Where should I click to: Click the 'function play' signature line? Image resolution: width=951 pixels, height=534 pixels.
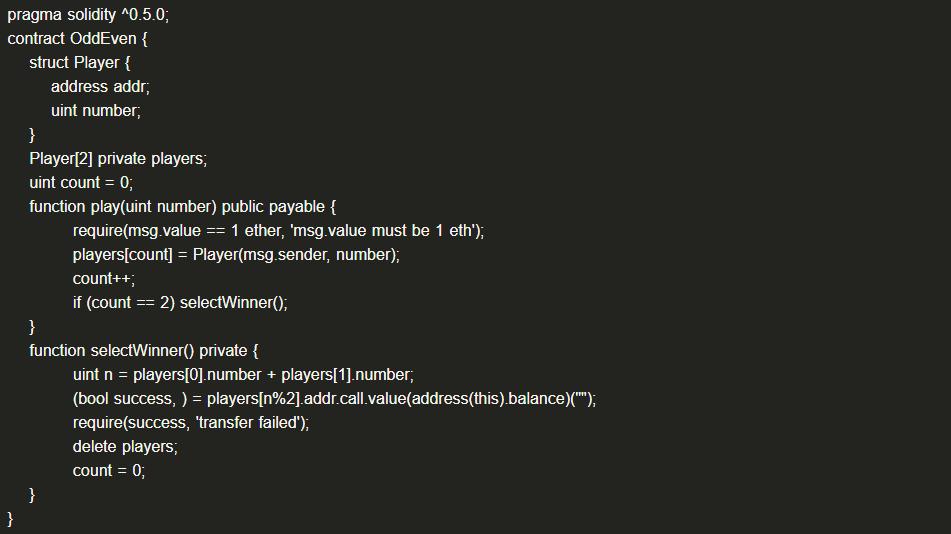click(182, 207)
